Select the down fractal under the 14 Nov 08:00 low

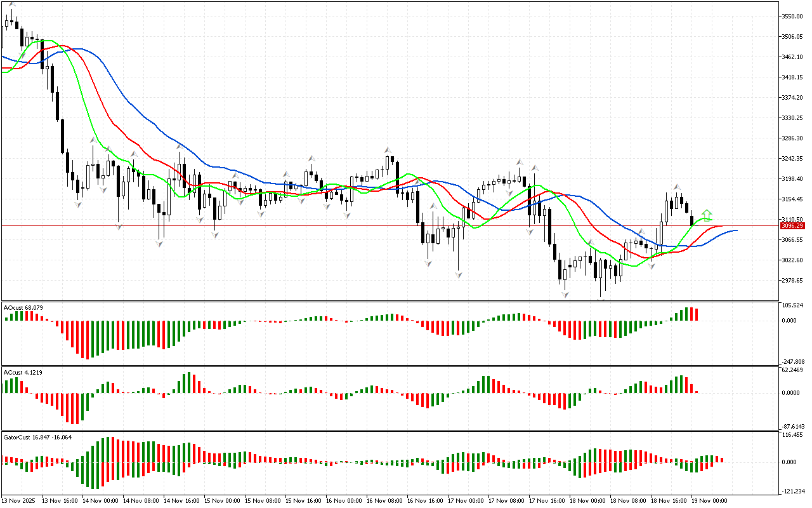pyautogui.click(x=159, y=243)
